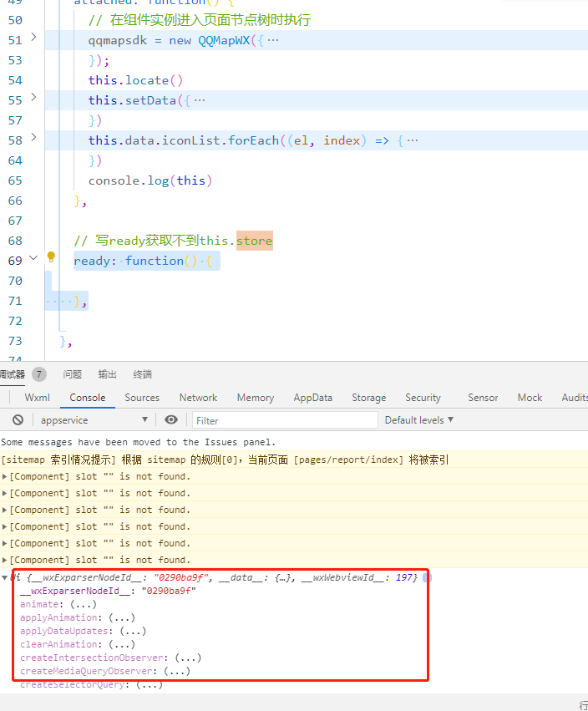Switch to the Wxml tab

[x=38, y=398]
